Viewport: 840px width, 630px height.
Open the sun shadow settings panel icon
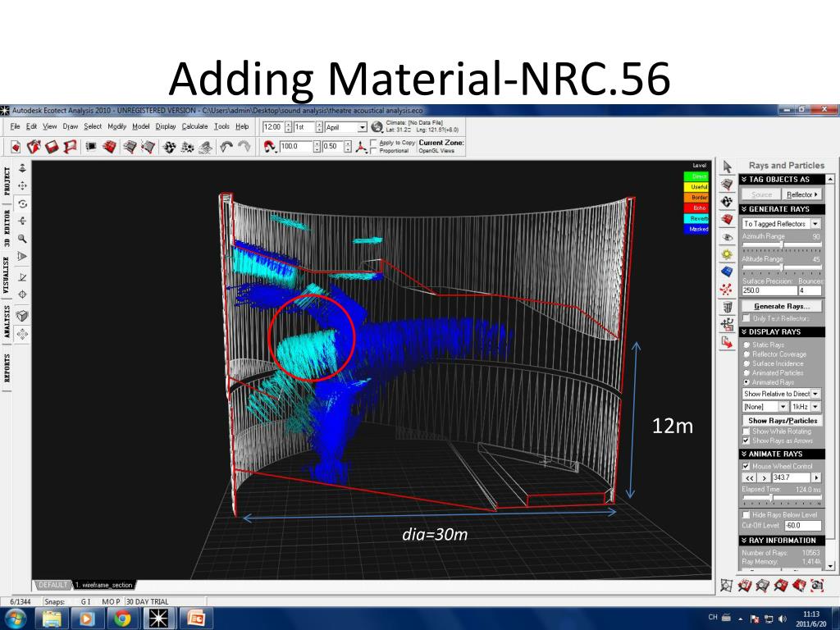tap(727, 254)
